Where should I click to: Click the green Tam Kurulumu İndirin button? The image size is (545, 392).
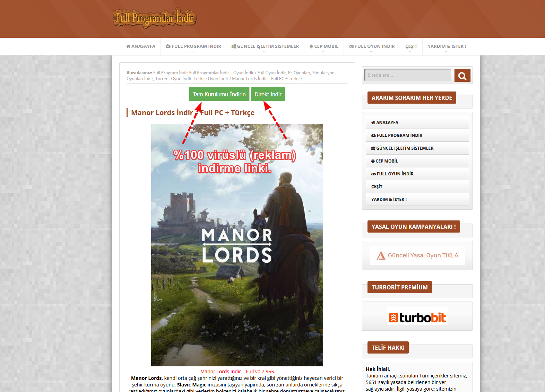(x=219, y=94)
